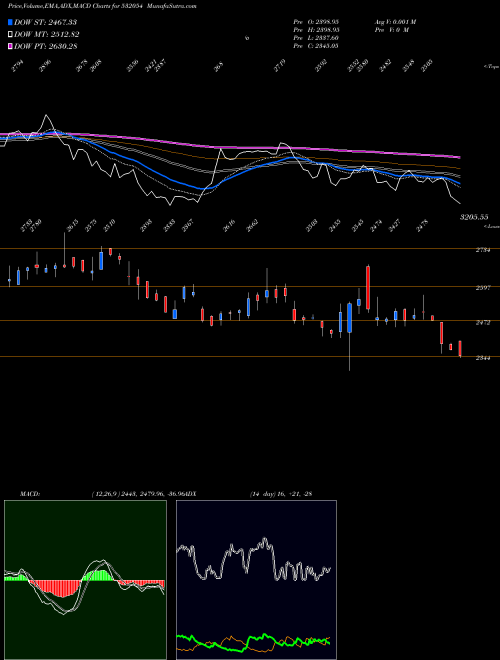This screenshot has width=500, height=660.
Task: Click the 2344 price level label
Action: point(483,358)
